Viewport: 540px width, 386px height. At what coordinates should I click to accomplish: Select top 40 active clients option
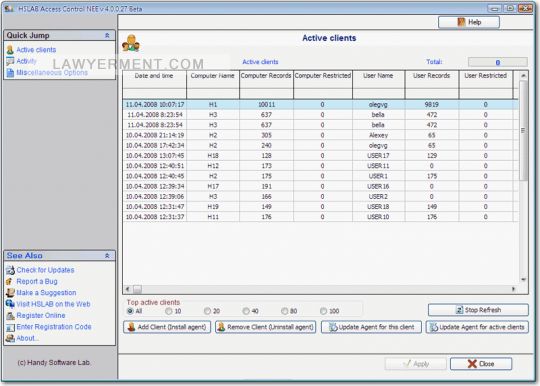pyautogui.click(x=246, y=311)
